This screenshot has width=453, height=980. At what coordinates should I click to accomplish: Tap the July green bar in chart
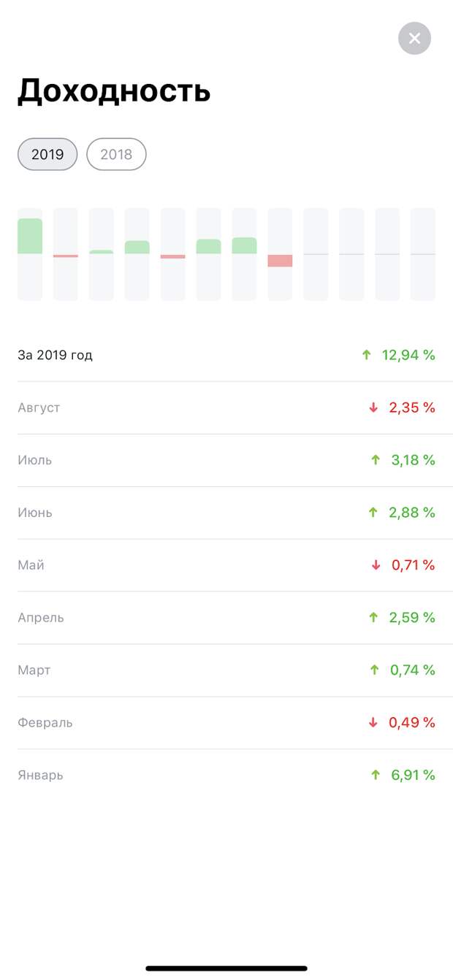click(x=244, y=245)
